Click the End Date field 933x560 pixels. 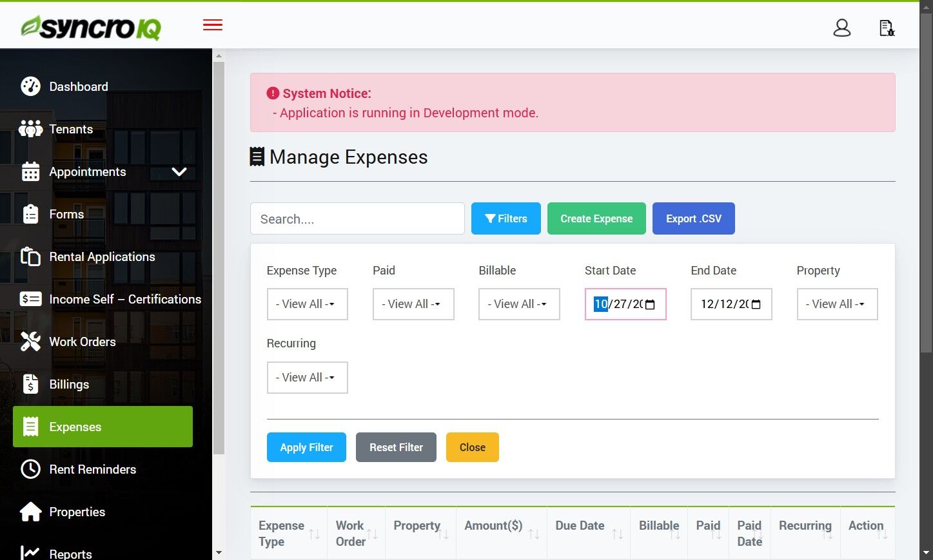click(x=731, y=304)
